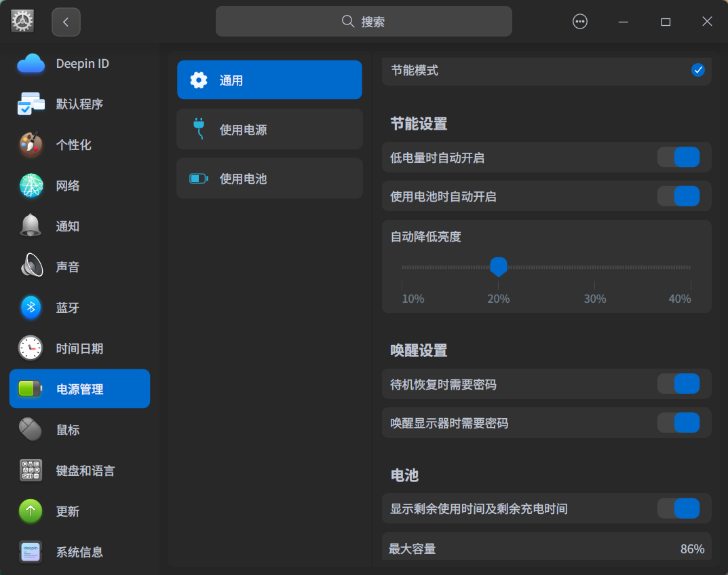This screenshot has width=728, height=575.
Task: Turn off 使用电池时自动开启
Action: [x=678, y=196]
